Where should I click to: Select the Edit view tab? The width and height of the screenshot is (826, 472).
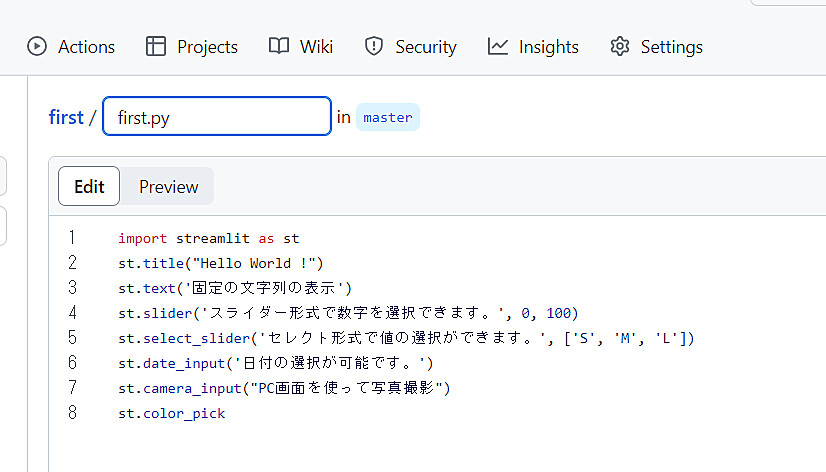pos(89,186)
